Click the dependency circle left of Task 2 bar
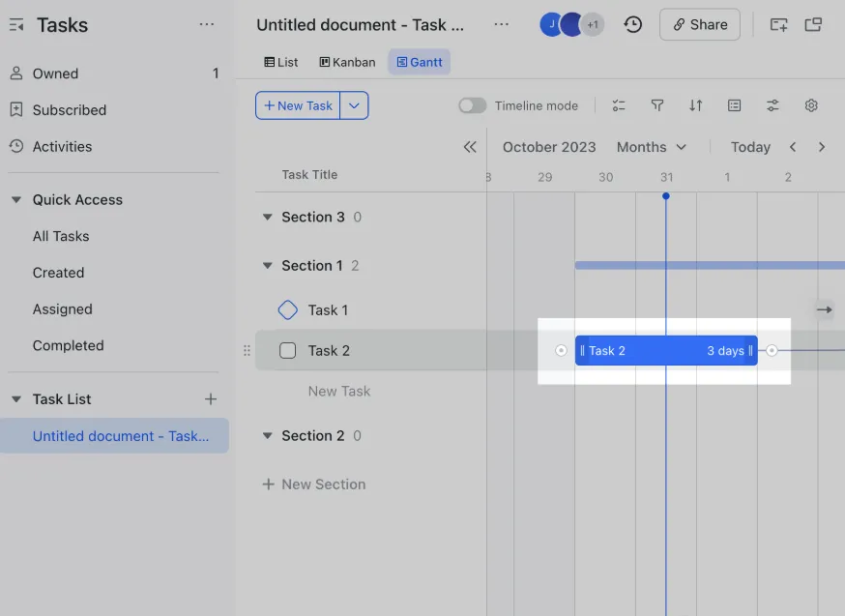 (561, 351)
